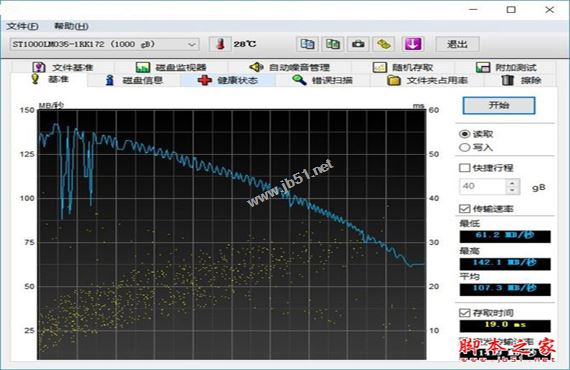
Task: Toggle the 存取时间 checkbox
Action: [x=465, y=313]
